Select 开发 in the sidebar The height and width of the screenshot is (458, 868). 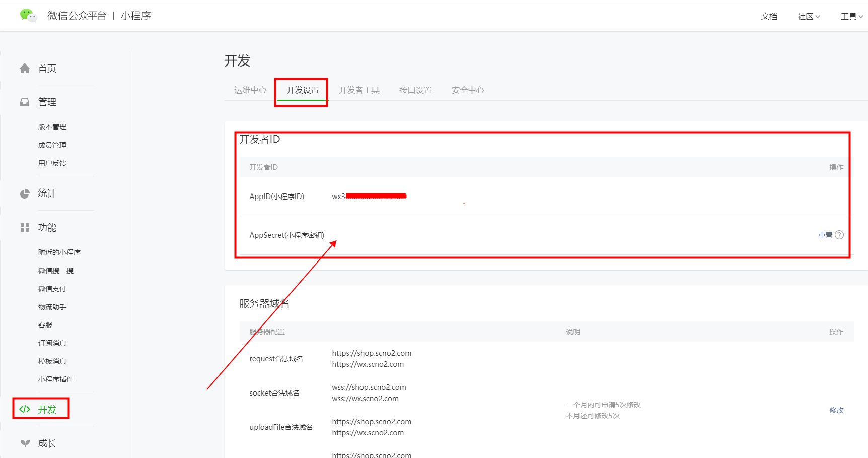pos(47,409)
